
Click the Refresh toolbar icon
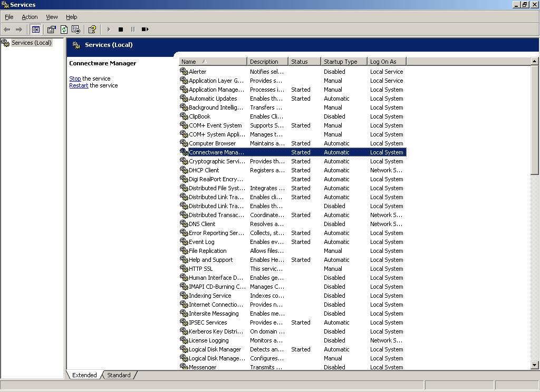click(64, 30)
